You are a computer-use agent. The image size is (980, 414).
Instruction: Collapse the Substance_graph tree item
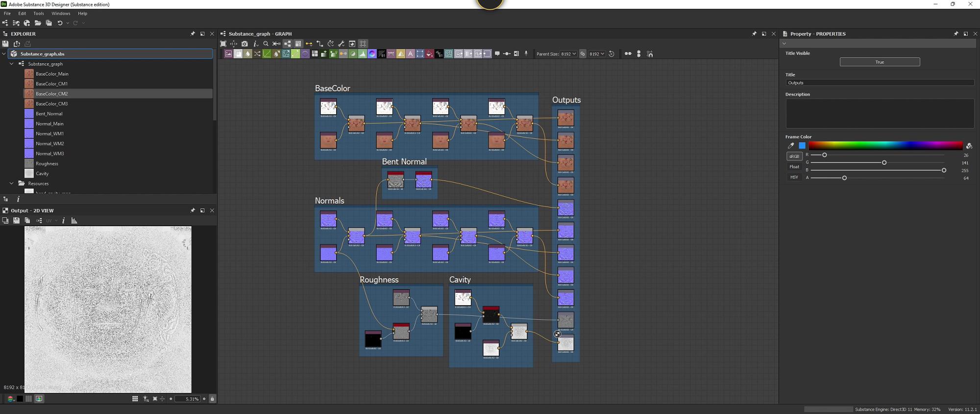pos(12,64)
